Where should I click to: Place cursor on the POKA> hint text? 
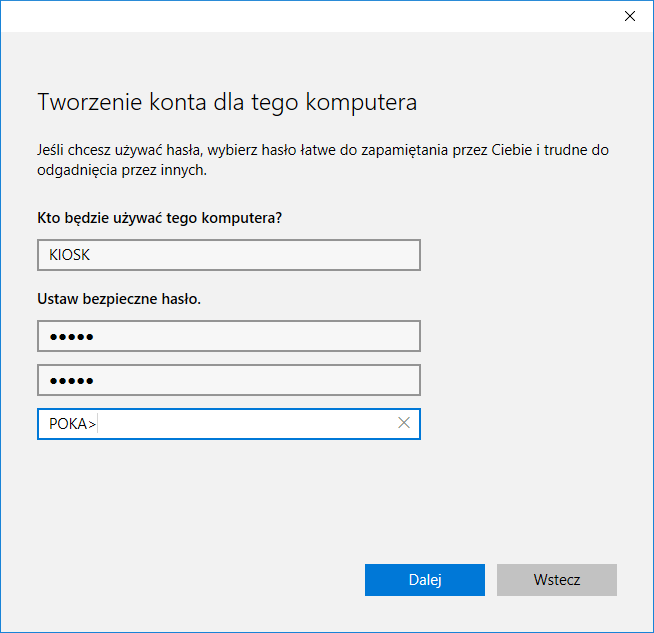72,424
